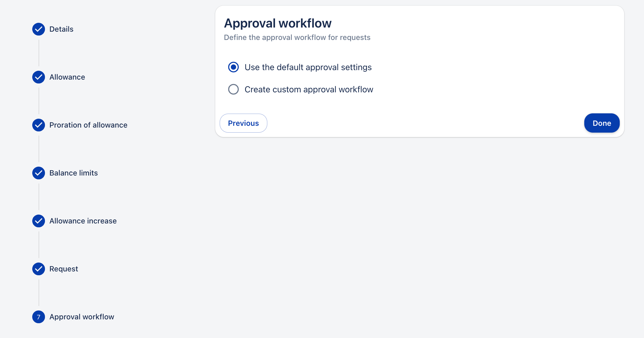This screenshot has height=338, width=644.
Task: Click the Allowance increase checkmark icon
Action: click(x=38, y=221)
